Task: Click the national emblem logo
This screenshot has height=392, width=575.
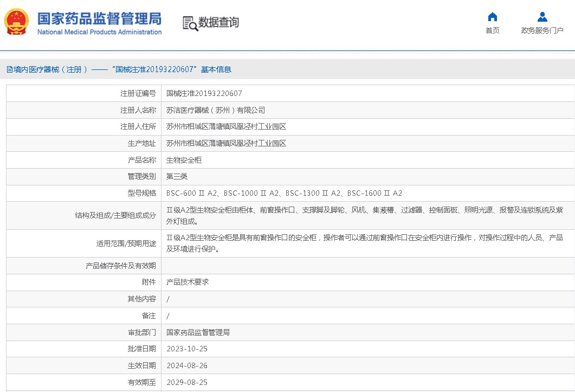Action: (17, 22)
